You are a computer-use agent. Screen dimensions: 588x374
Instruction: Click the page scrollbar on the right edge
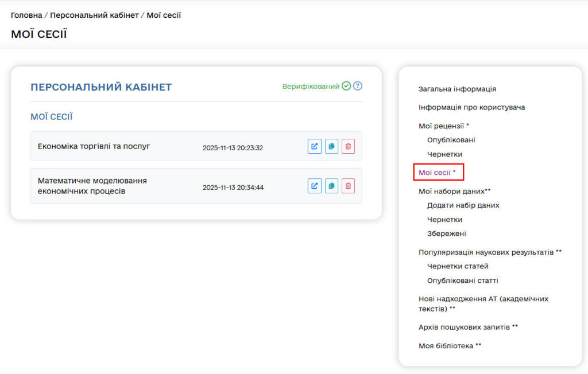[x=586, y=187]
